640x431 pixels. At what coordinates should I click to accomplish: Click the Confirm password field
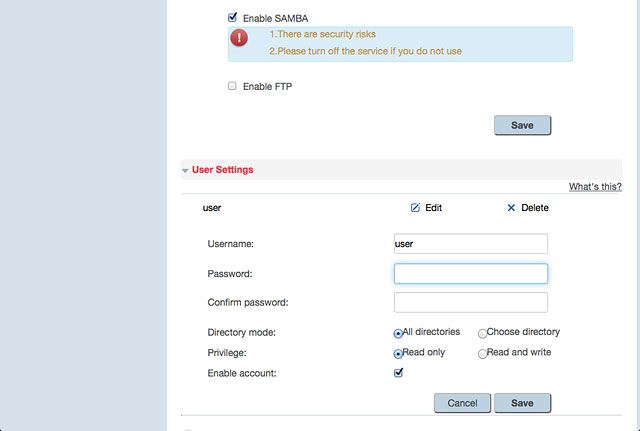coord(471,302)
